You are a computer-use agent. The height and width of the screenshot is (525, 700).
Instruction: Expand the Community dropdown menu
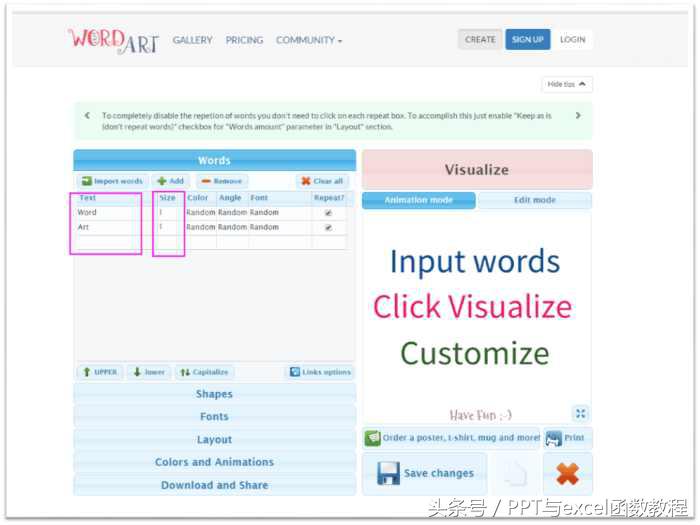(309, 40)
